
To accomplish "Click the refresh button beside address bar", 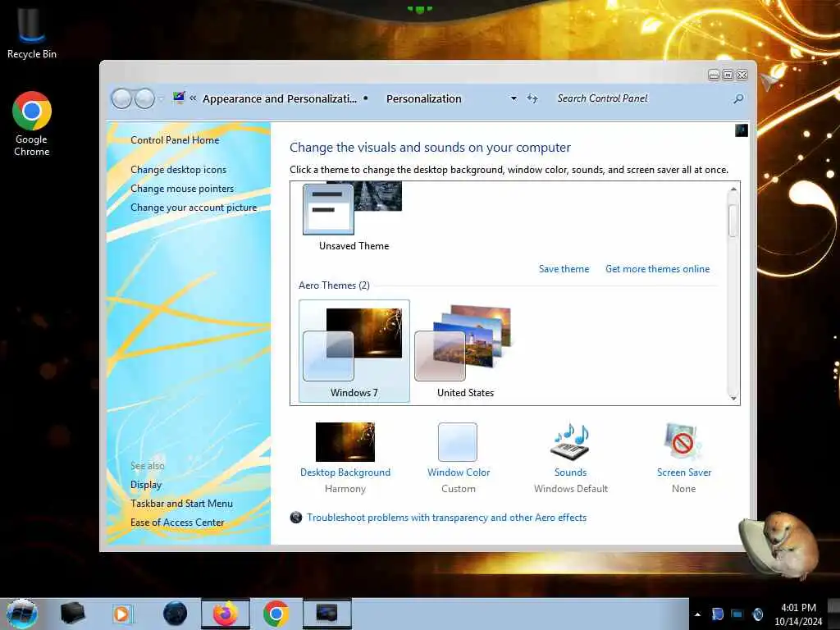I will point(532,98).
